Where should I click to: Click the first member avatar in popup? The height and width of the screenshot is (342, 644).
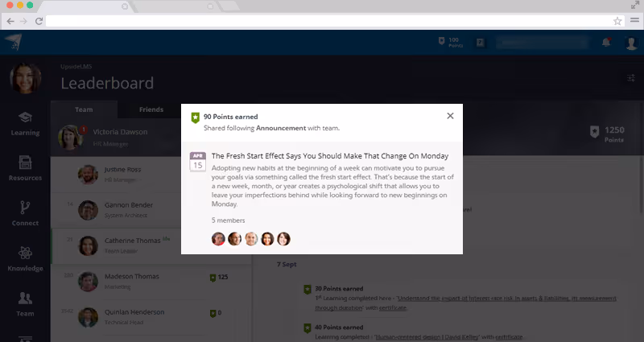pyautogui.click(x=218, y=239)
